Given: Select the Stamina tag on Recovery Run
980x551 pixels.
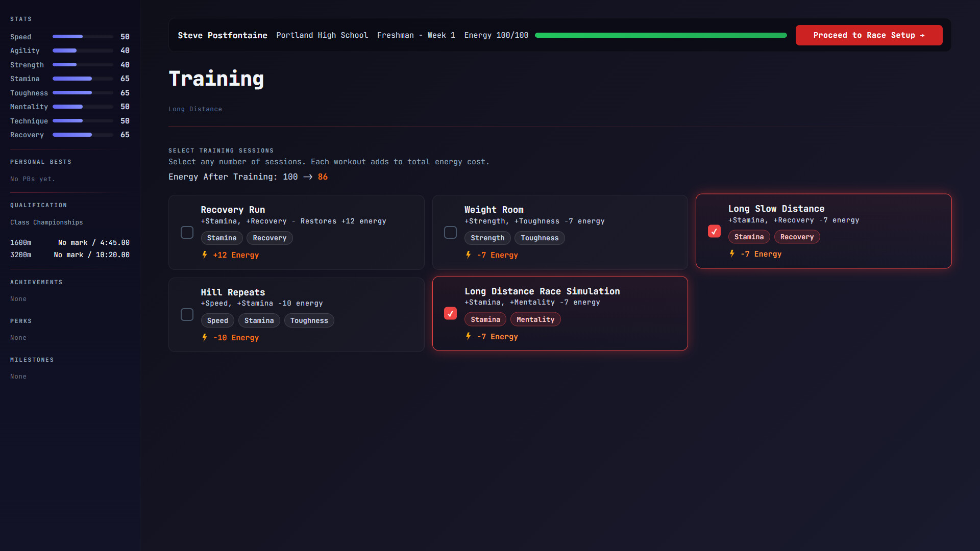Looking at the screenshot, I should tap(222, 238).
